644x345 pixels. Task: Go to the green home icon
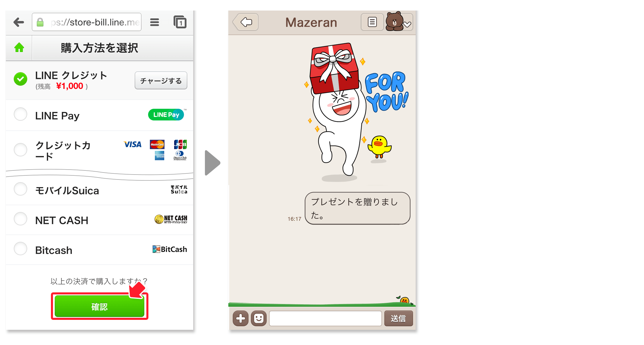19,47
